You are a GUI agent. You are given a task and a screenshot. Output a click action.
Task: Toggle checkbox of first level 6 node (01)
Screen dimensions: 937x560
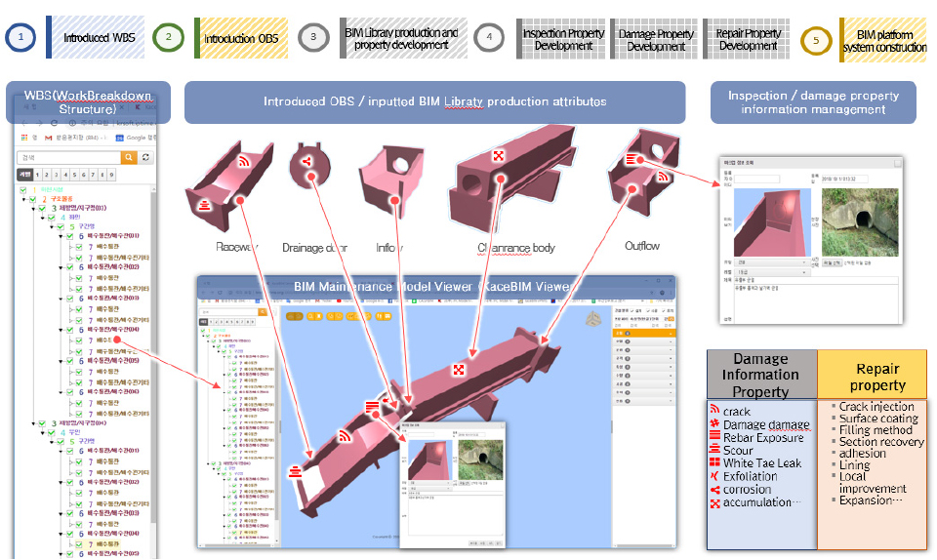pos(70,236)
